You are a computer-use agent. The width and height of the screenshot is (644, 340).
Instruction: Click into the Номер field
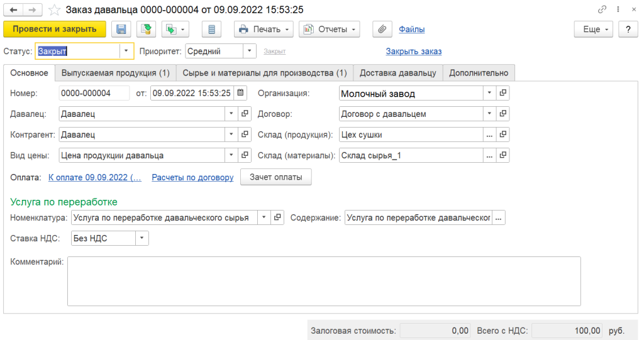click(94, 93)
